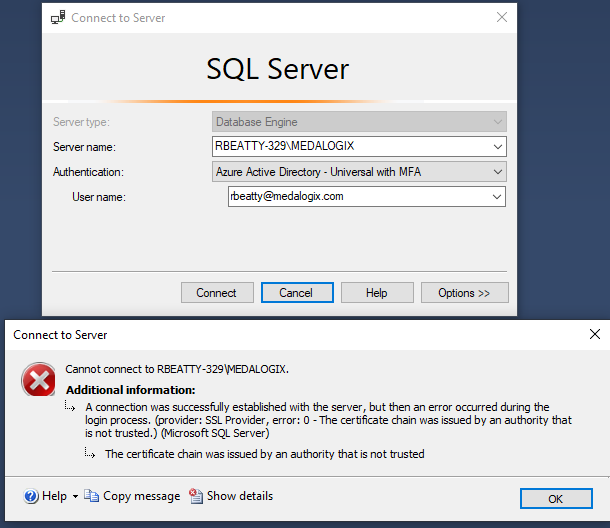
Task: Click the Connect to Server window icon
Action: tap(58, 18)
